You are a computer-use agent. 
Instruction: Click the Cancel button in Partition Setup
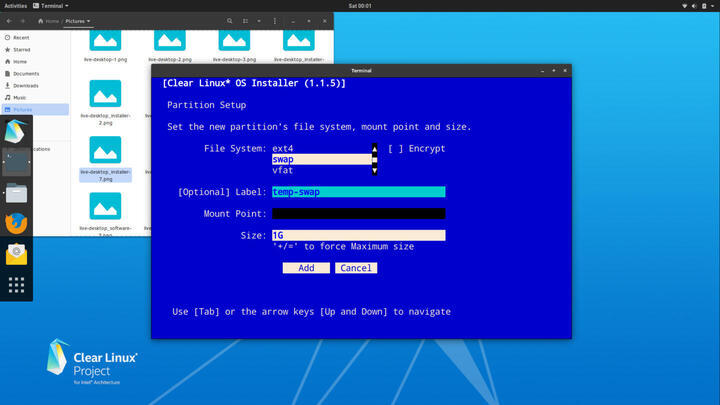click(356, 268)
